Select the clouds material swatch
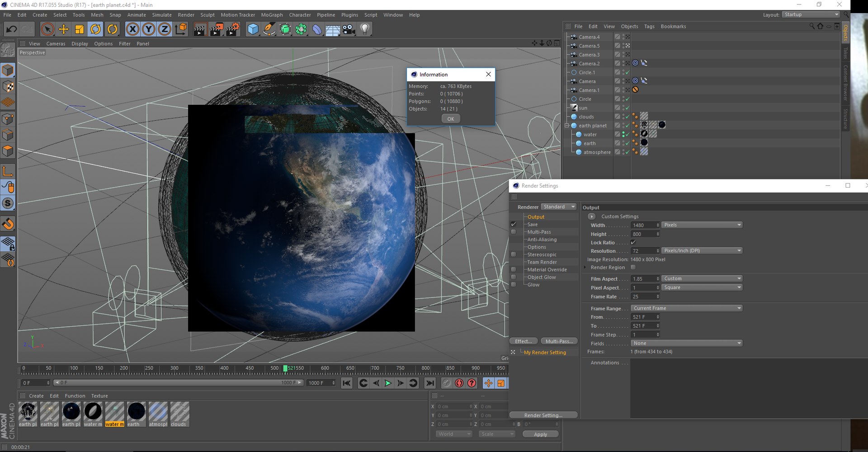This screenshot has width=868, height=452. 179,414
